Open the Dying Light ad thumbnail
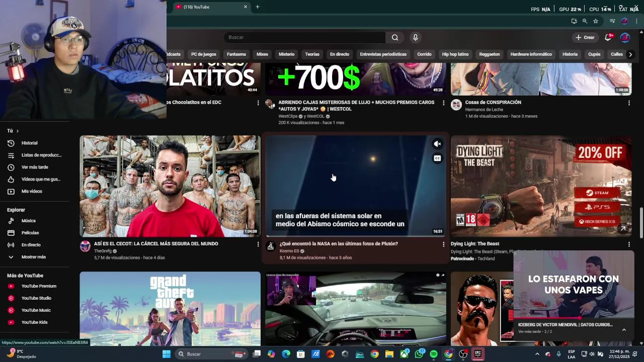This screenshot has width=644, height=362. click(x=541, y=186)
